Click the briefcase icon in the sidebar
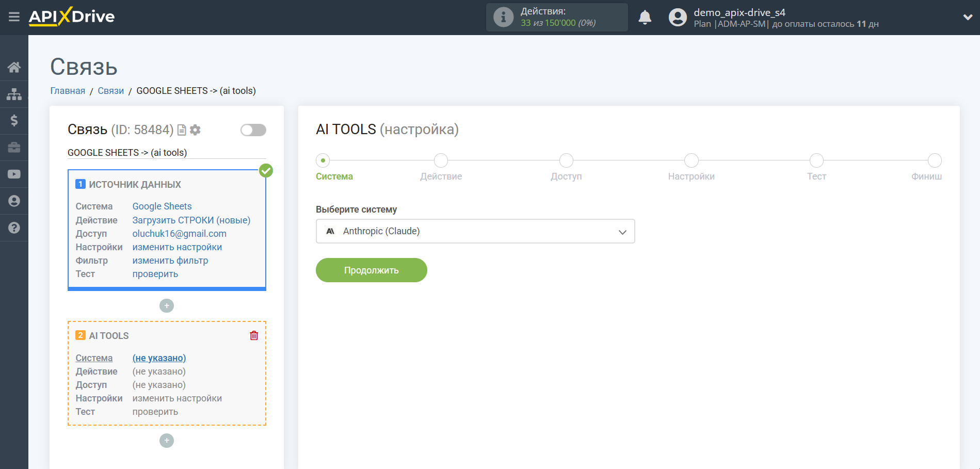The height and width of the screenshot is (469, 980). pyautogui.click(x=14, y=148)
